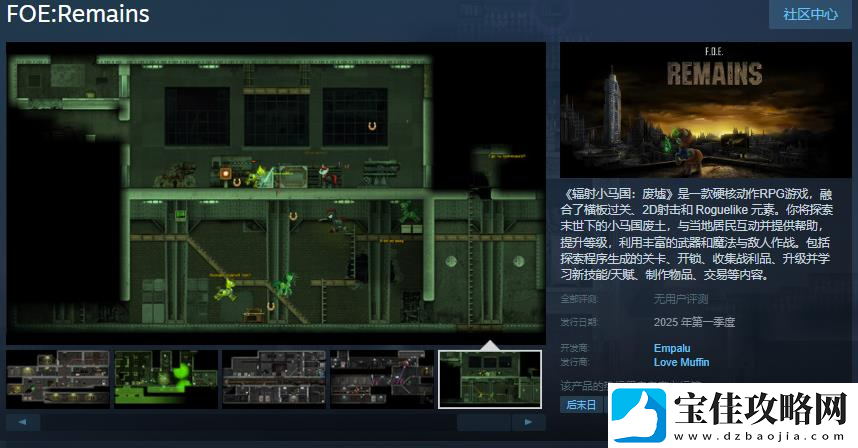Click the FOE:Remains page title
This screenshot has width=858, height=448.
(x=78, y=14)
